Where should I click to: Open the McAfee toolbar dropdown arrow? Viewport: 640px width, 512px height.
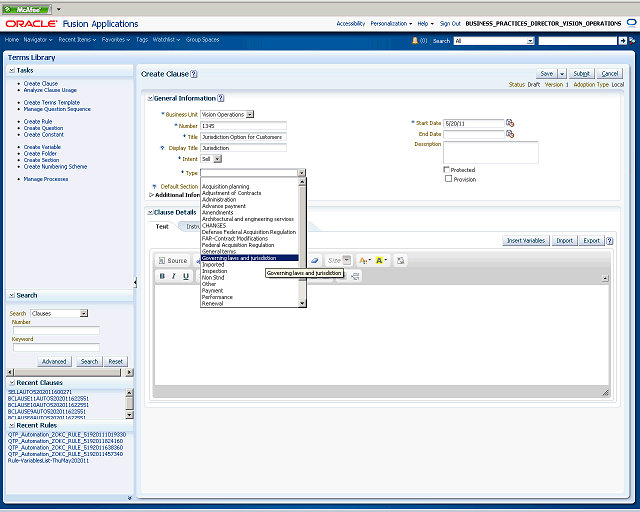pyautogui.click(x=59, y=9)
